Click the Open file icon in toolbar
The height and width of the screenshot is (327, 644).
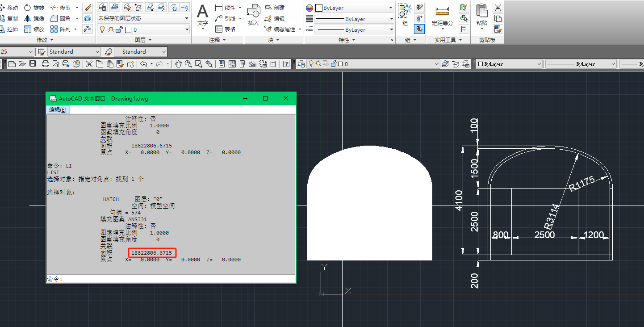point(22,64)
